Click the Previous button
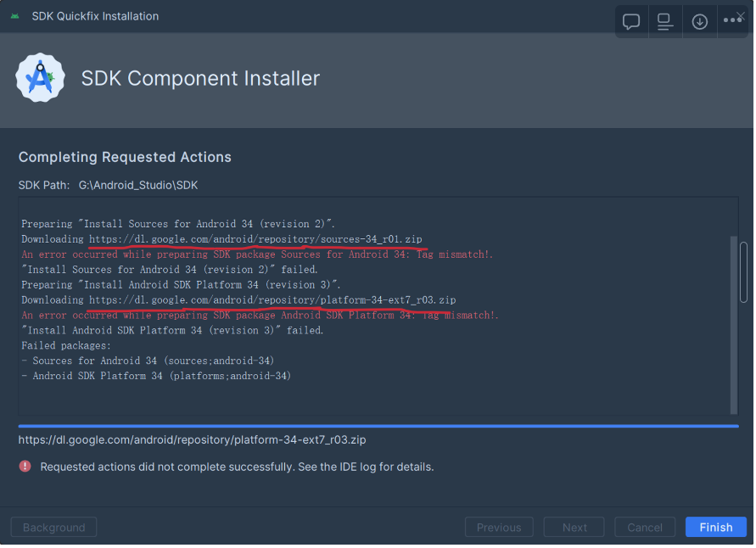 pyautogui.click(x=499, y=528)
